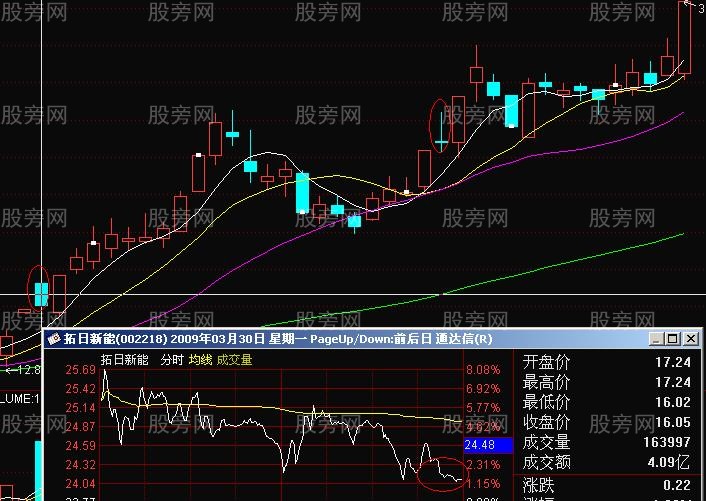The image size is (706, 501).
Task: Click the 4.09亿 turnover value
Action: [668, 462]
